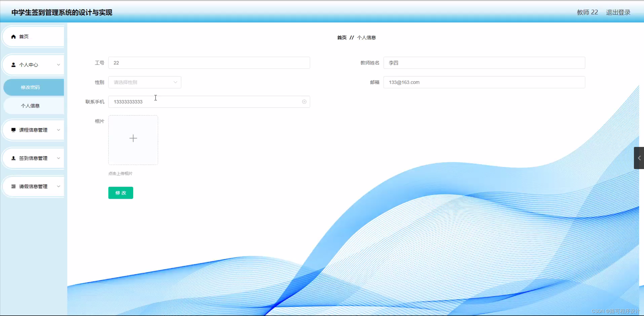Click the monitor icon beside 课程信息管理
The image size is (644, 316).
pyautogui.click(x=14, y=130)
